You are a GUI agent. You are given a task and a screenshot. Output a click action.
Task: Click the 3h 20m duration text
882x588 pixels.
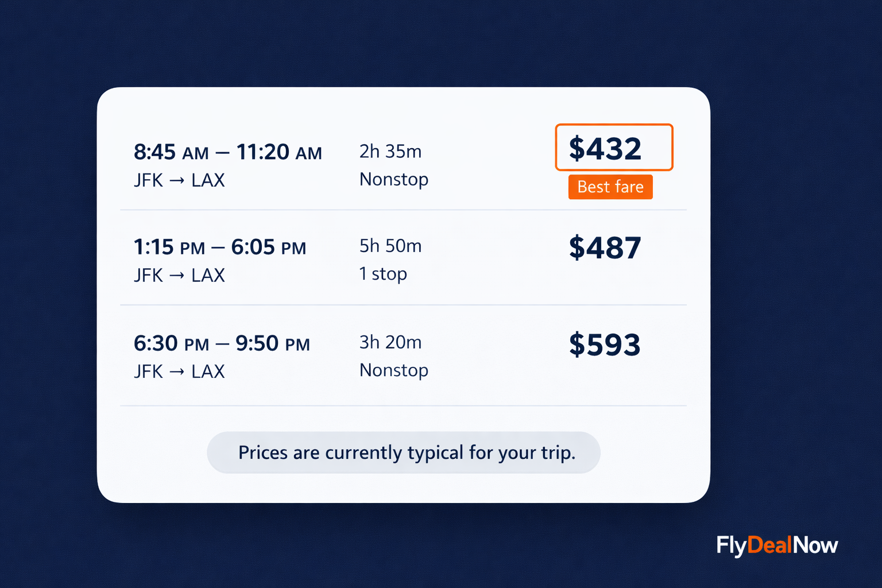point(390,342)
